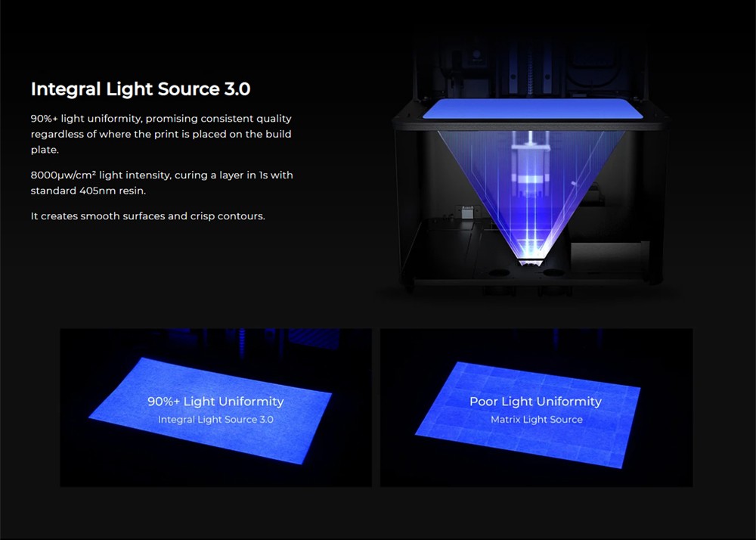Screen dimensions: 756x540
Task: Click the 8000µw/cm² light intensity paragraph
Action: [x=162, y=183]
